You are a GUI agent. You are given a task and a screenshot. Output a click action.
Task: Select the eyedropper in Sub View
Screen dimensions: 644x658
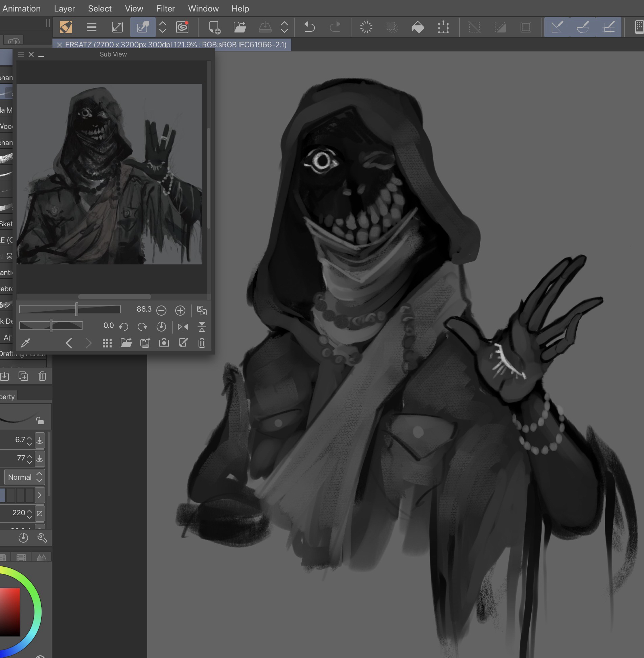[26, 343]
